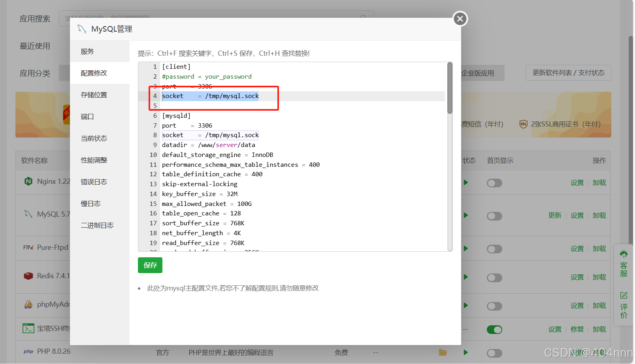
Task: Open the 当前状态 tab
Action: 100,138
